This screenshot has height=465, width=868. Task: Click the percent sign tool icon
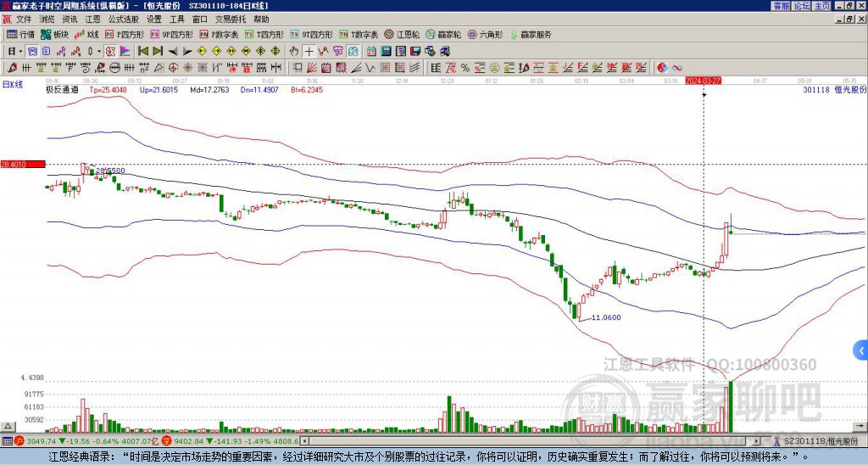click(x=465, y=68)
